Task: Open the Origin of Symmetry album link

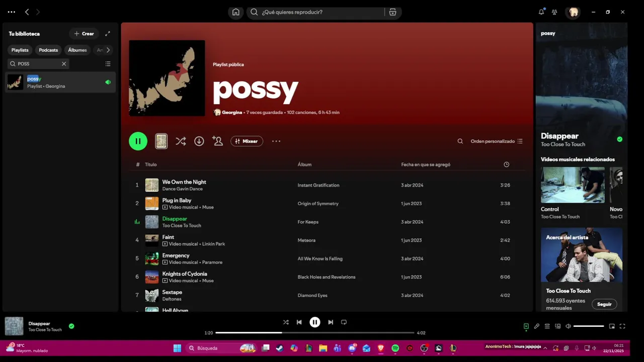Action: point(318,204)
